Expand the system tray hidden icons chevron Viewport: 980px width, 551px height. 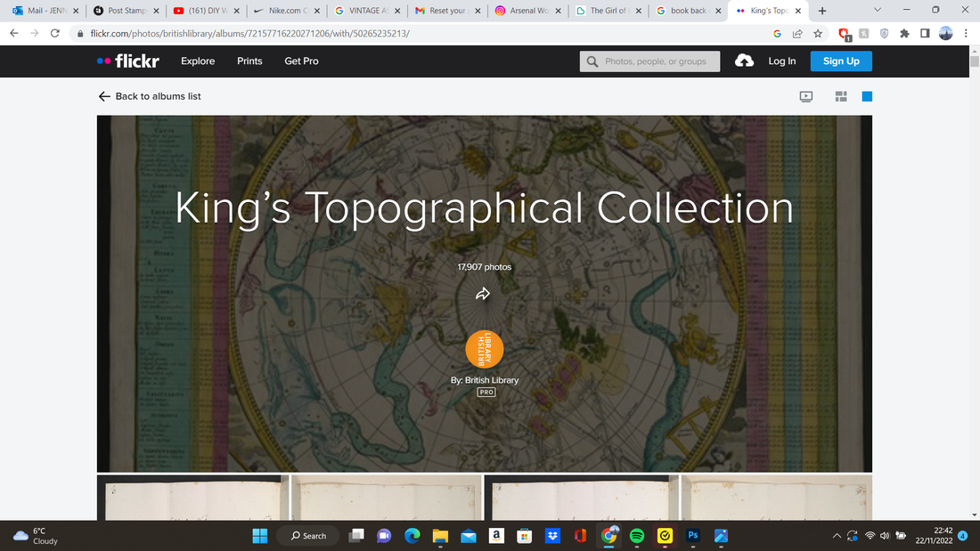(837, 535)
